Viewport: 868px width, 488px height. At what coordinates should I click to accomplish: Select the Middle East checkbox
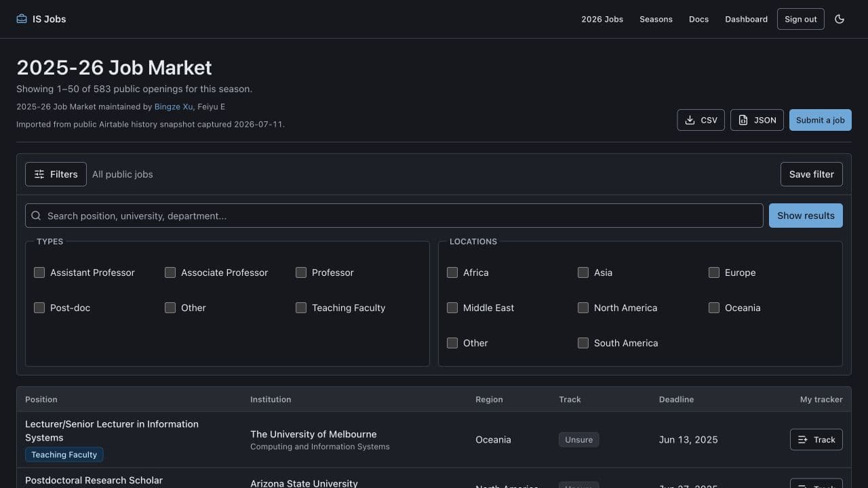pyautogui.click(x=452, y=308)
